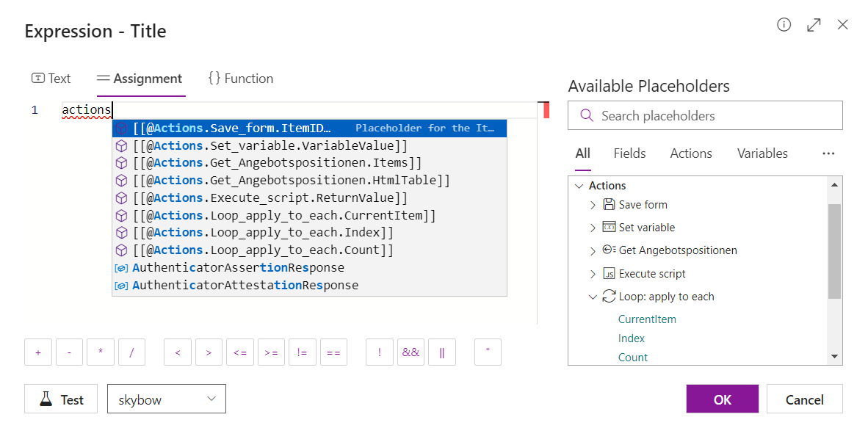Close the Expression dialog
The height and width of the screenshot is (431, 868).
[x=842, y=25]
